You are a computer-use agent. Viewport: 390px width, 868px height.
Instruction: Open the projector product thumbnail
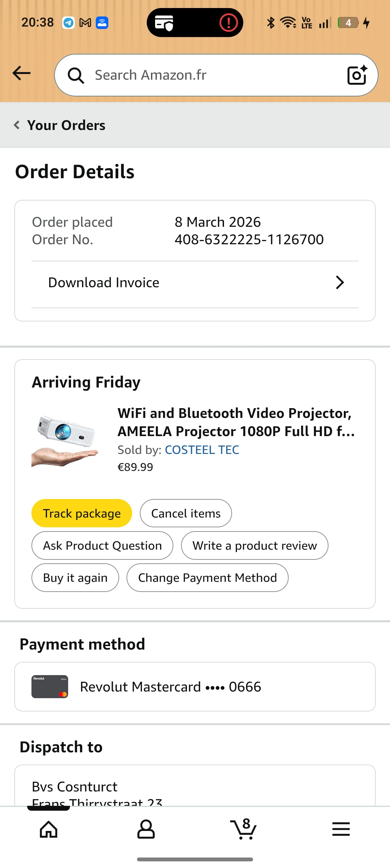[65, 440]
